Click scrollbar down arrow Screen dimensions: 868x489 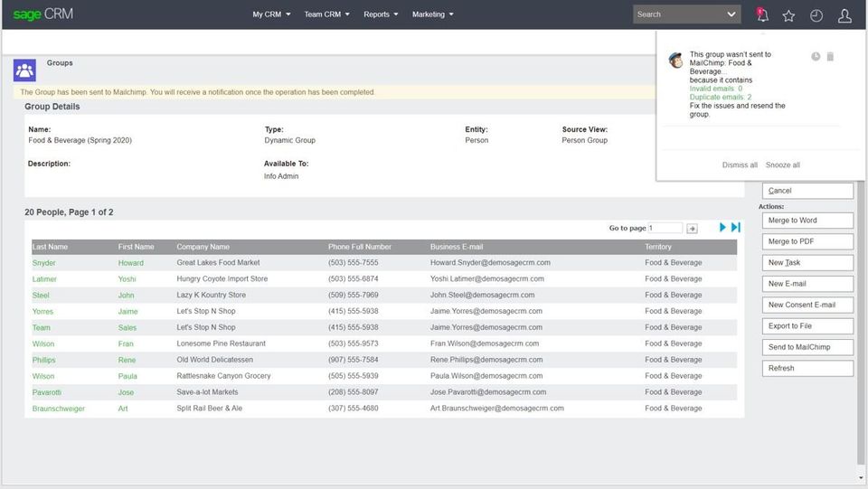coord(861,478)
